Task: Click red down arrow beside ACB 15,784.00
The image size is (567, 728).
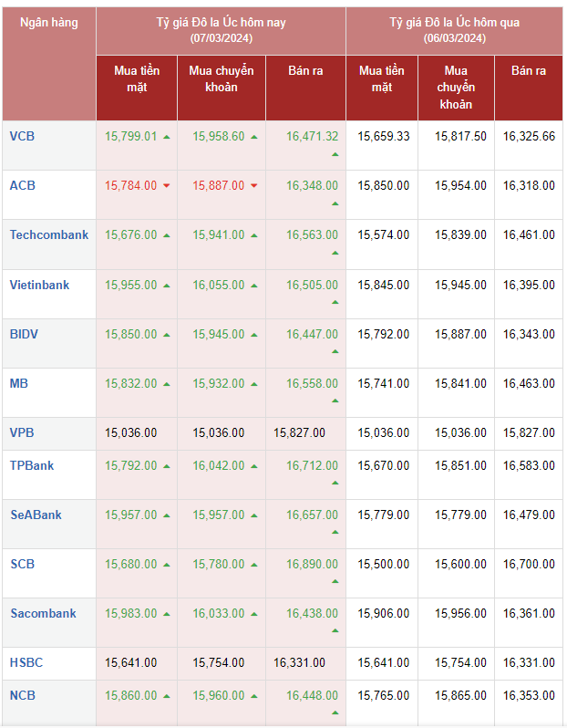Action: (166, 186)
